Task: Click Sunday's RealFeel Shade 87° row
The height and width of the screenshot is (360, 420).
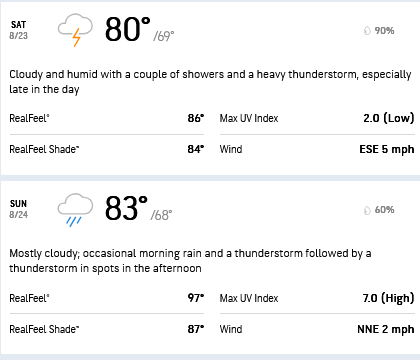Action: [107, 329]
